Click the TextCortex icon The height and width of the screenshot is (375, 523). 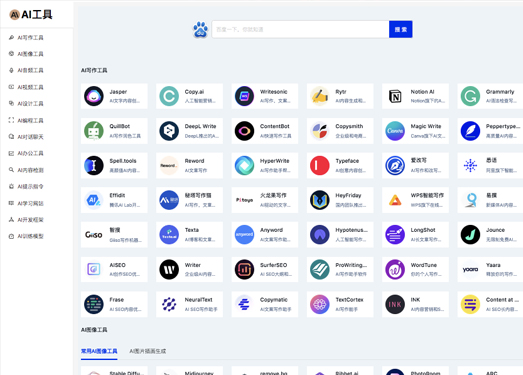pos(320,304)
